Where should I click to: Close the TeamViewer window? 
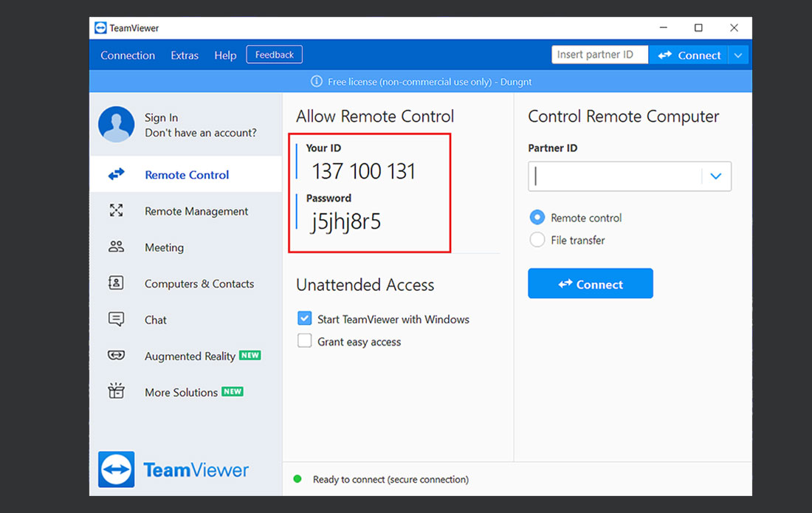tap(734, 27)
